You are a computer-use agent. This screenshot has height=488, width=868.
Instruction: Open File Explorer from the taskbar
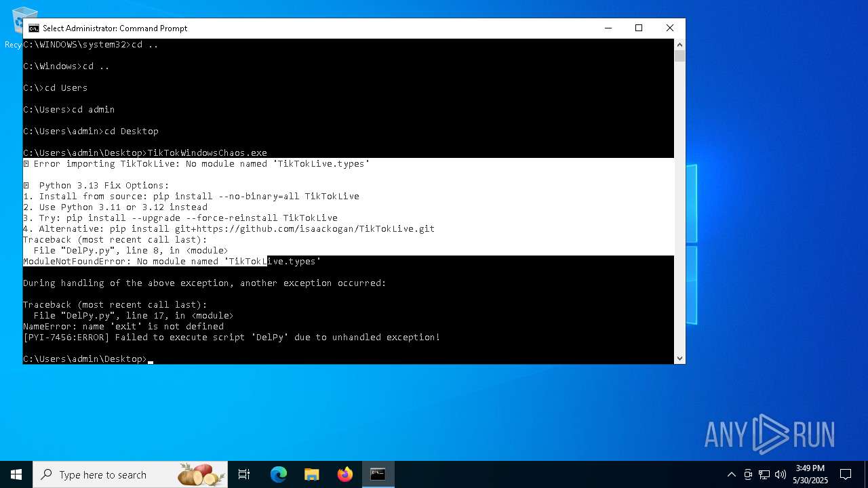pos(312,474)
